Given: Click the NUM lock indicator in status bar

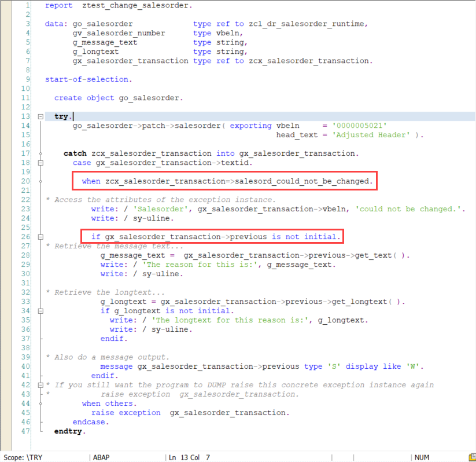Looking at the screenshot, I should click(422, 457).
